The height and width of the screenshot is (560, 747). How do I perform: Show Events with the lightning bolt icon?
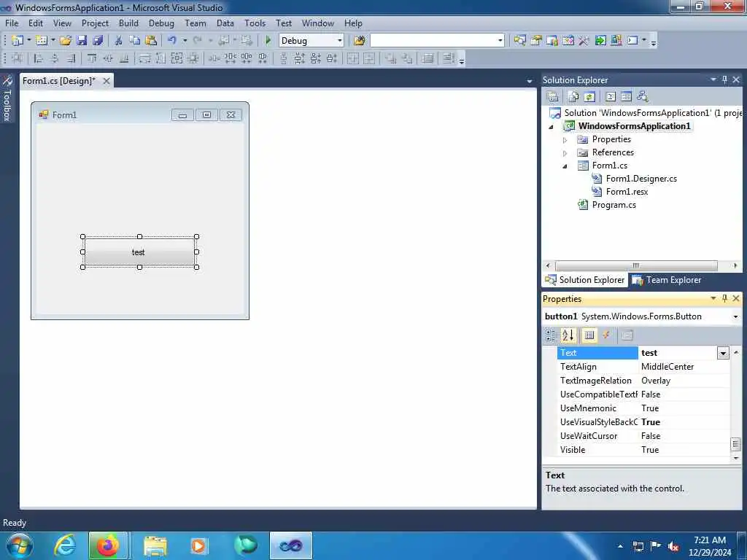click(606, 335)
